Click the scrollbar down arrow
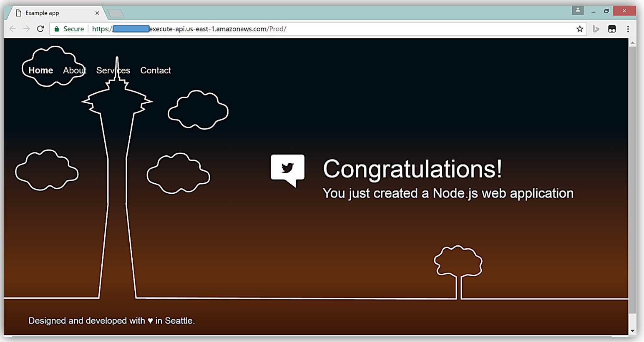 [632, 331]
